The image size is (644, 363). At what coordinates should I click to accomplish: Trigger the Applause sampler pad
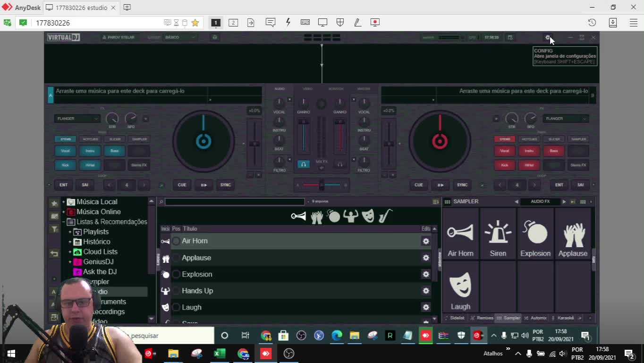point(573,234)
